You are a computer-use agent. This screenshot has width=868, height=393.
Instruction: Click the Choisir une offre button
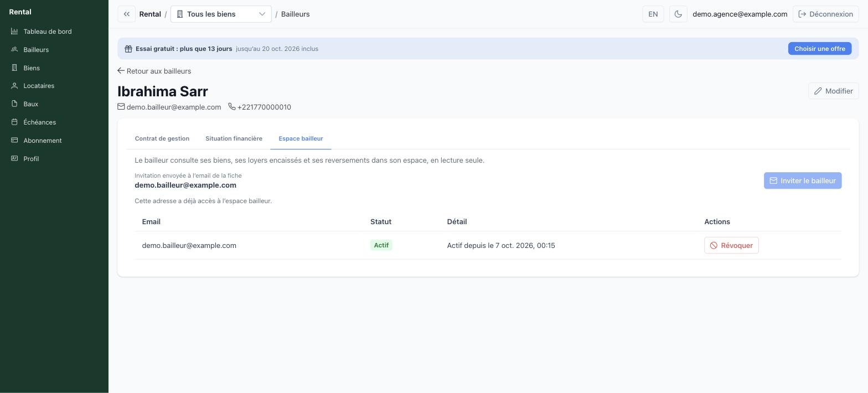click(x=819, y=49)
